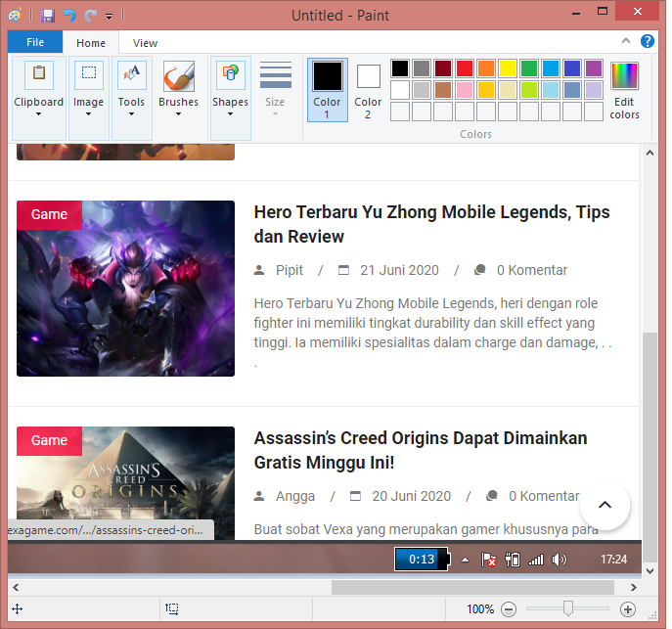672x629 pixels.
Task: Select Color 1 as active color
Action: [327, 89]
